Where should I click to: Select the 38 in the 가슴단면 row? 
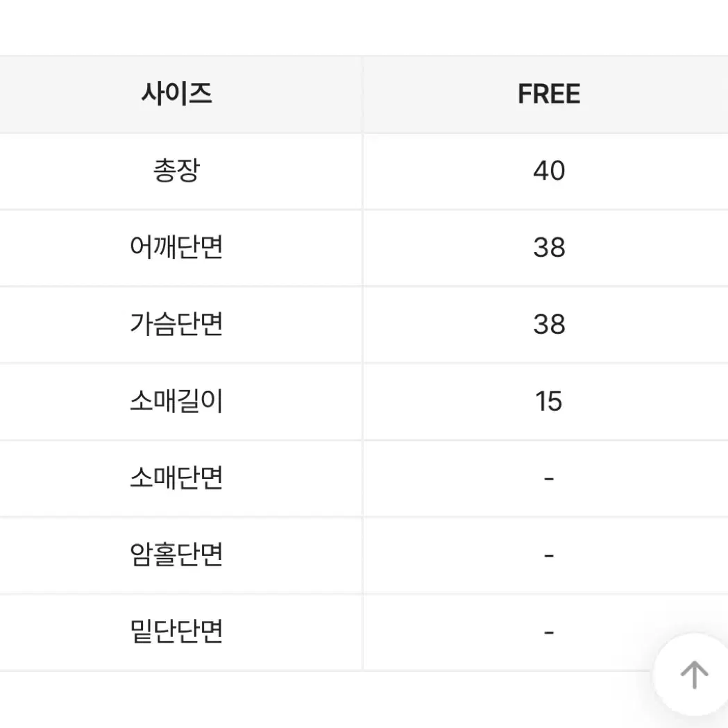(548, 324)
